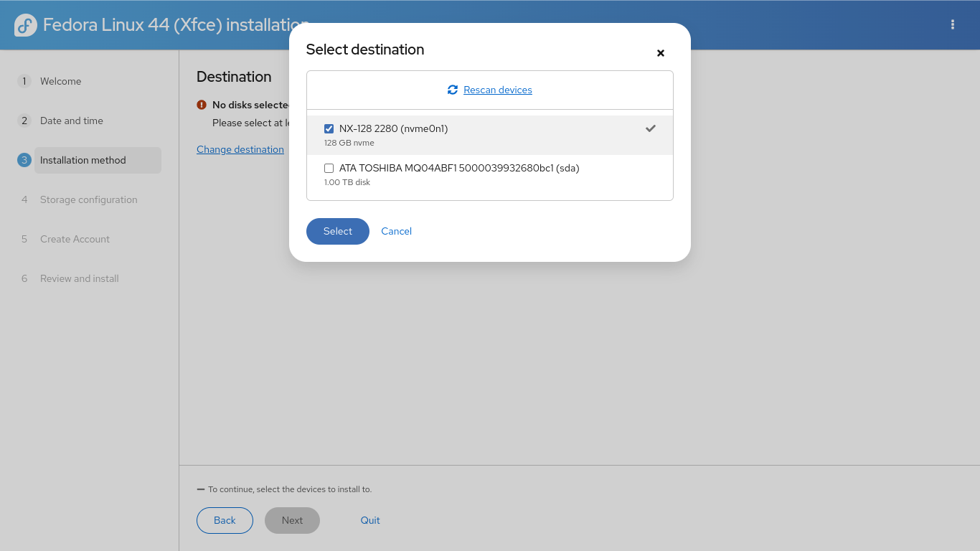Confirm with the Select button
The width and height of the screenshot is (980, 551).
338,231
